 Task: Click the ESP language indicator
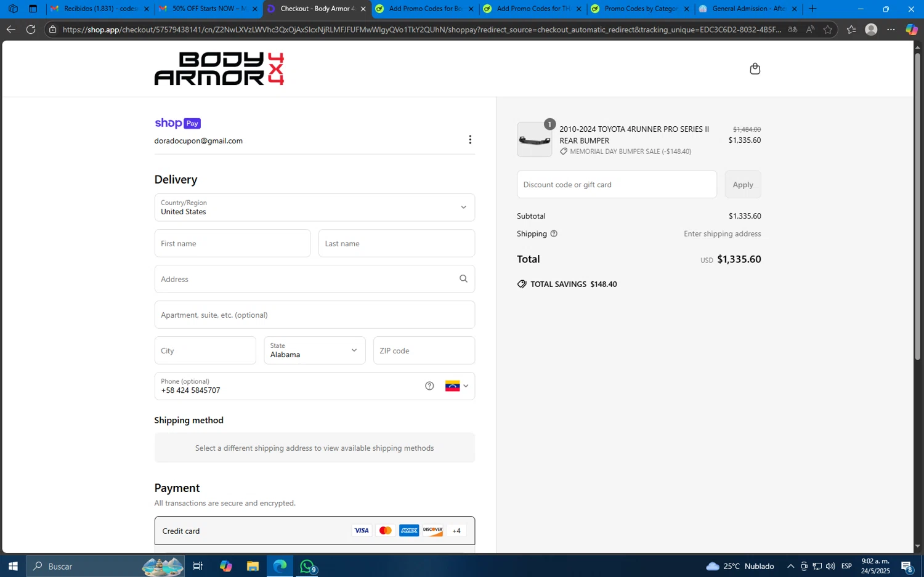(x=846, y=566)
